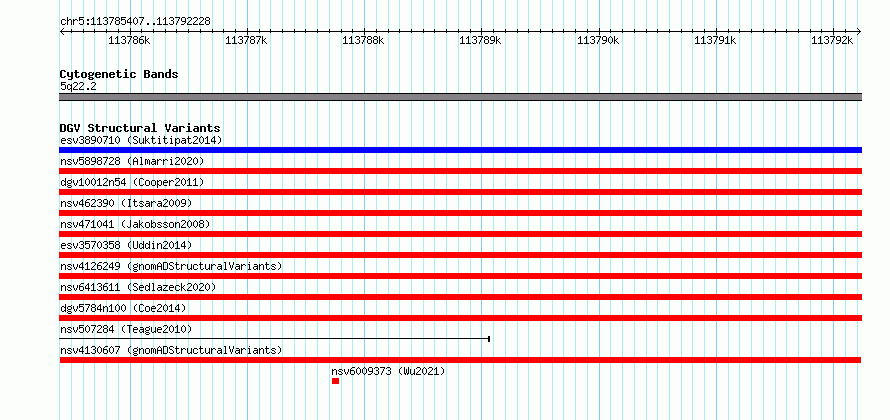890x420 pixels.
Task: Click the red nsv6413611 variant bar
Action: [460, 297]
